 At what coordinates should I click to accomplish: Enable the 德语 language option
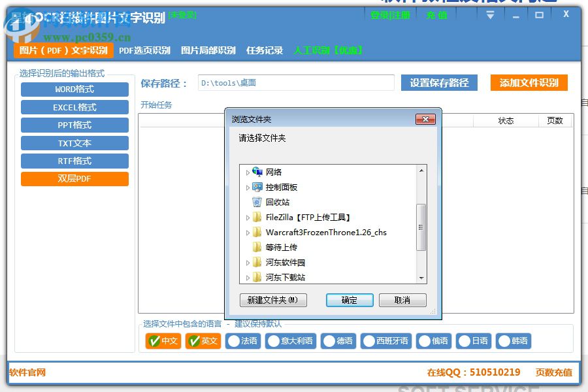point(338,341)
